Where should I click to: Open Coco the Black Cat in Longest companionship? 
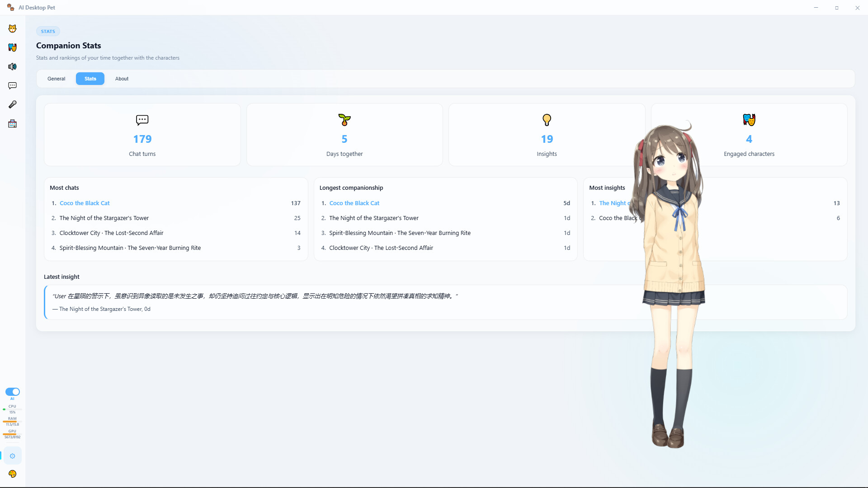click(x=354, y=203)
